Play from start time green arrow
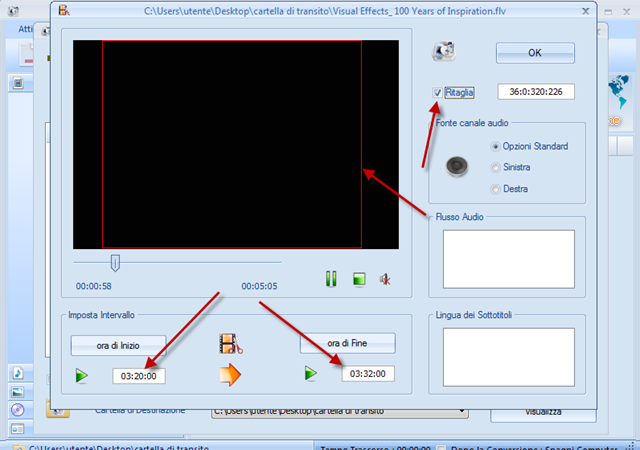 82,376
